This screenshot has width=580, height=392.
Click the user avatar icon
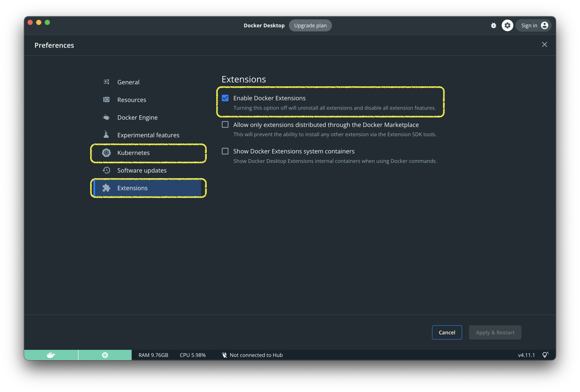coord(545,26)
